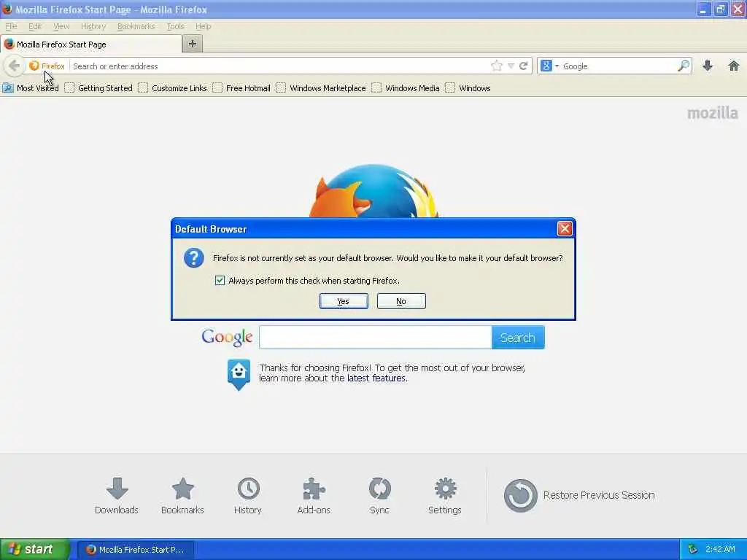Screen dimensions: 747x560
Task: Click the taskbar clock showing 2:42 AM
Action: click(720, 550)
